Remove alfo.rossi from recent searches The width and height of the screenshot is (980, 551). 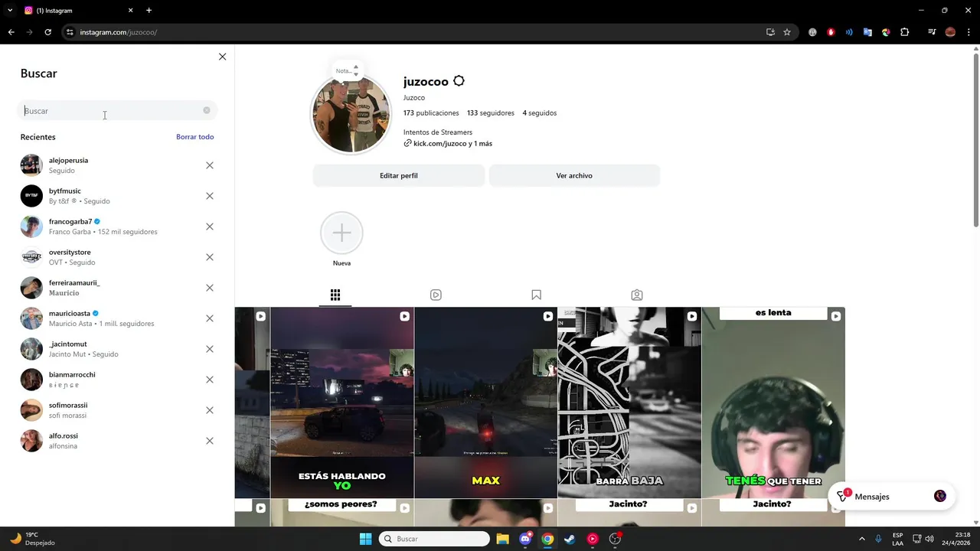(210, 441)
